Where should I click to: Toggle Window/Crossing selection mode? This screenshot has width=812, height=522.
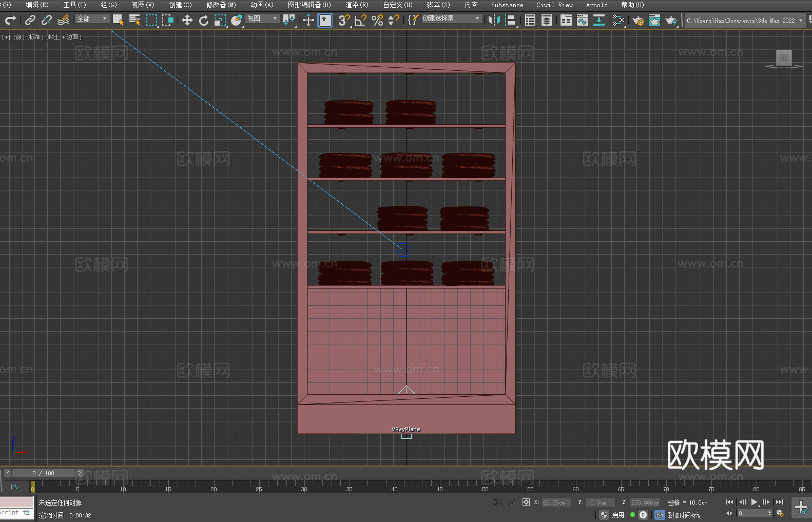[x=168, y=20]
